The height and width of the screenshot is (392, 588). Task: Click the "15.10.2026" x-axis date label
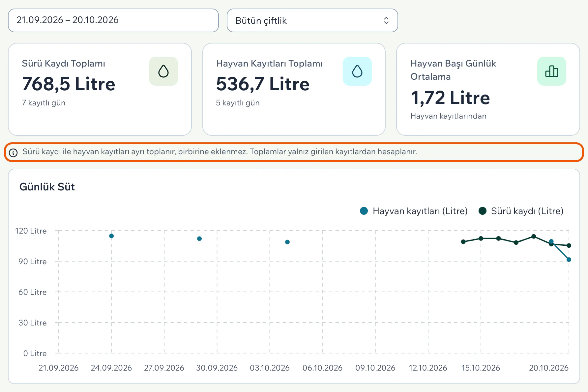[x=481, y=368]
